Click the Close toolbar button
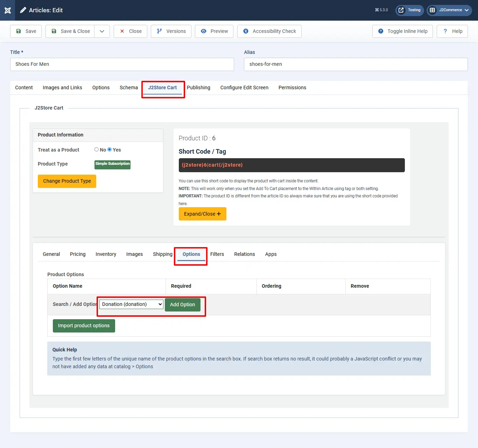This screenshot has height=448, width=478. click(x=131, y=31)
